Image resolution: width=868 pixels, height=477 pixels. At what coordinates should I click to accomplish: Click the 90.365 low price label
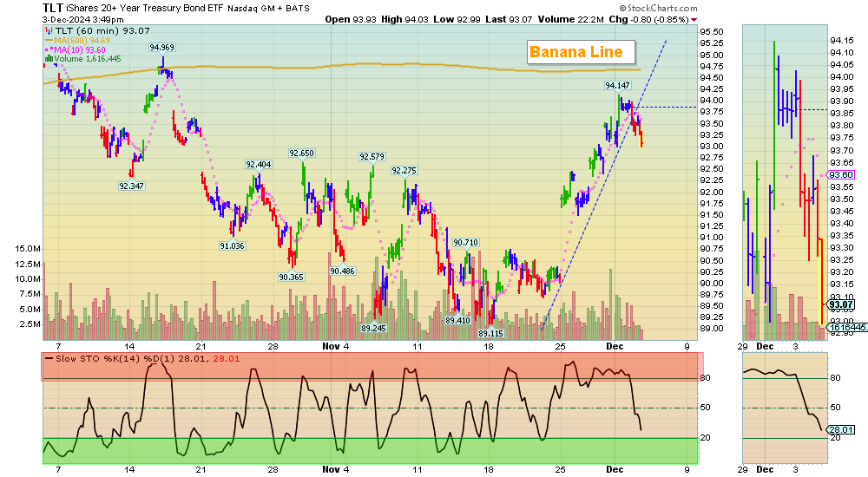[291, 277]
